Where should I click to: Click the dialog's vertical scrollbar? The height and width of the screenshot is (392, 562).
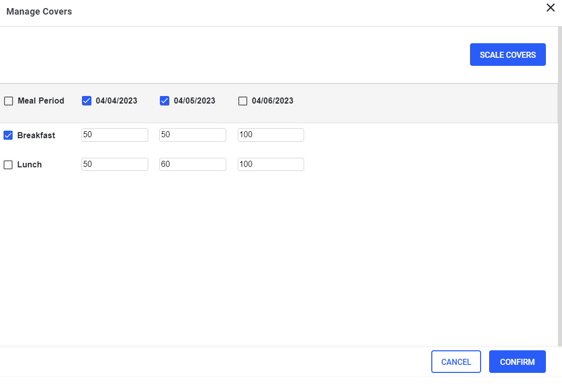[x=560, y=186]
